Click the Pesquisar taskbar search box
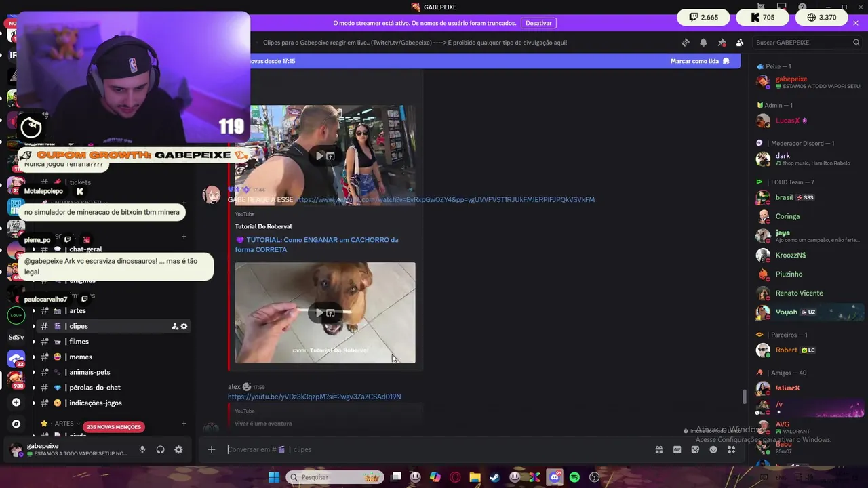This screenshot has height=488, width=868. point(335,477)
